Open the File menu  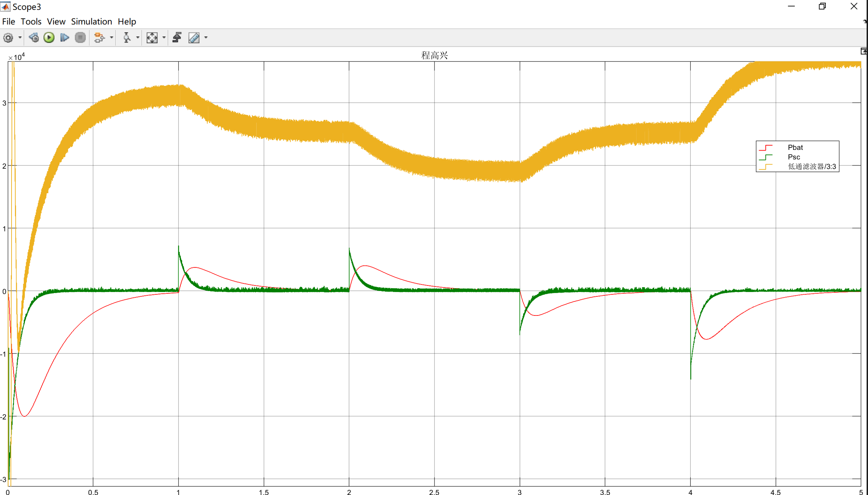[8, 22]
